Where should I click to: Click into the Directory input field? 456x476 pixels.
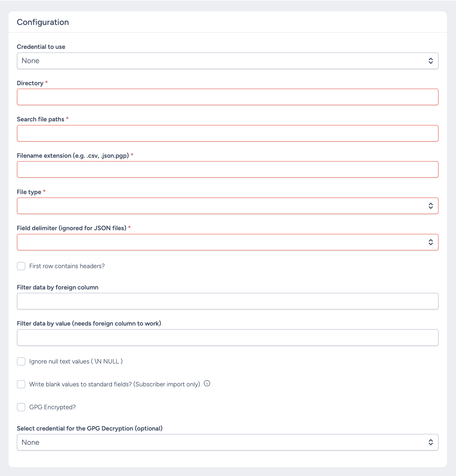click(x=227, y=97)
